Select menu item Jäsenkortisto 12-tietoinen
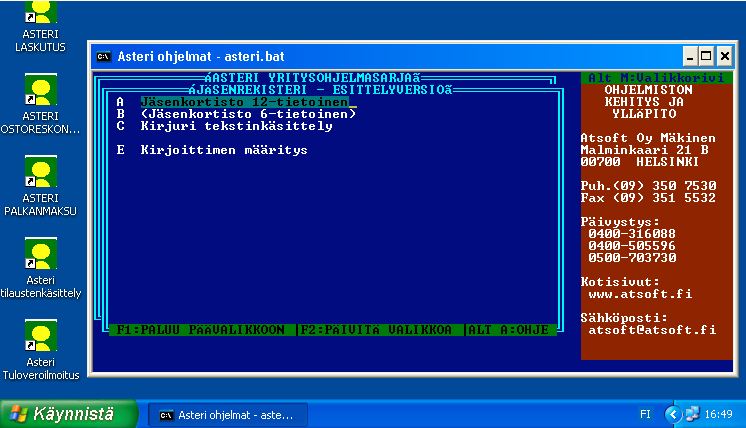The width and height of the screenshot is (746, 428). click(244, 102)
